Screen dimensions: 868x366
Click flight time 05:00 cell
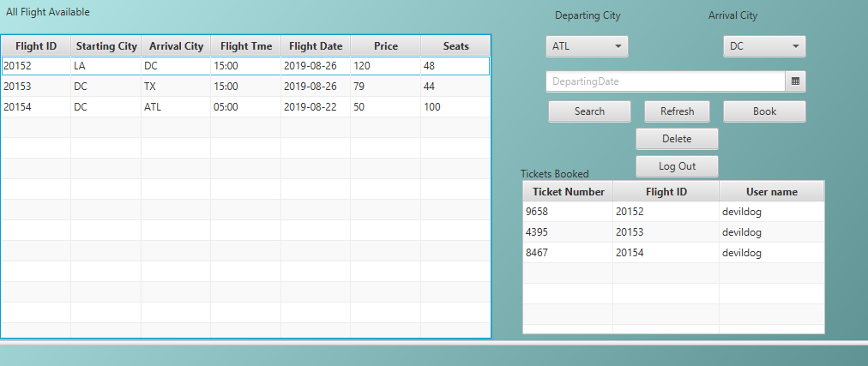pos(246,107)
